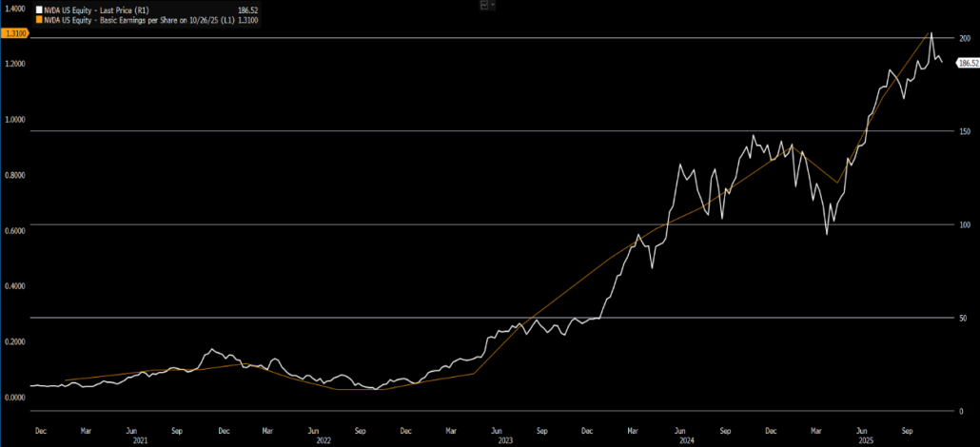Click the chart settings icon at top center
This screenshot has width=980, height=447.
coord(485,6)
